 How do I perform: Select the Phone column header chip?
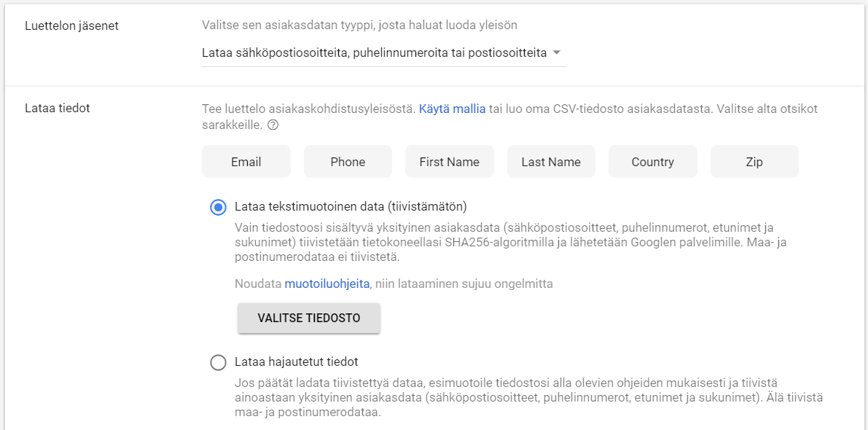(x=348, y=162)
